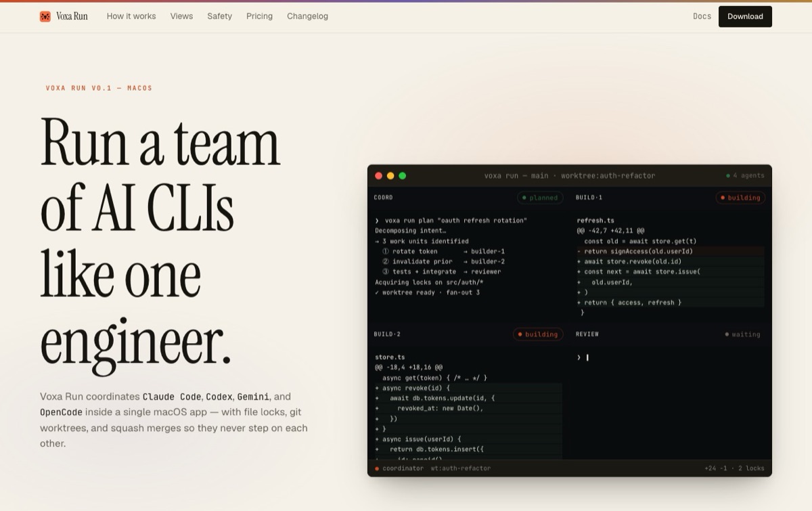Open the Safety nav link
The width and height of the screenshot is (812, 511).
click(x=219, y=16)
